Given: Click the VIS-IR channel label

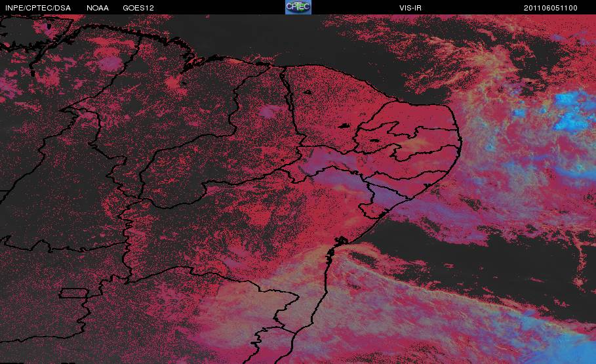Looking at the screenshot, I should coord(410,8).
